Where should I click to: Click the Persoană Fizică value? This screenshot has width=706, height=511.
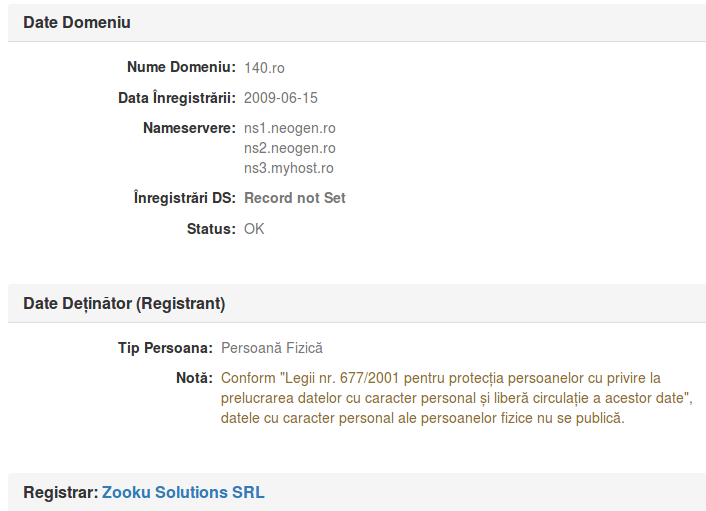(x=272, y=348)
